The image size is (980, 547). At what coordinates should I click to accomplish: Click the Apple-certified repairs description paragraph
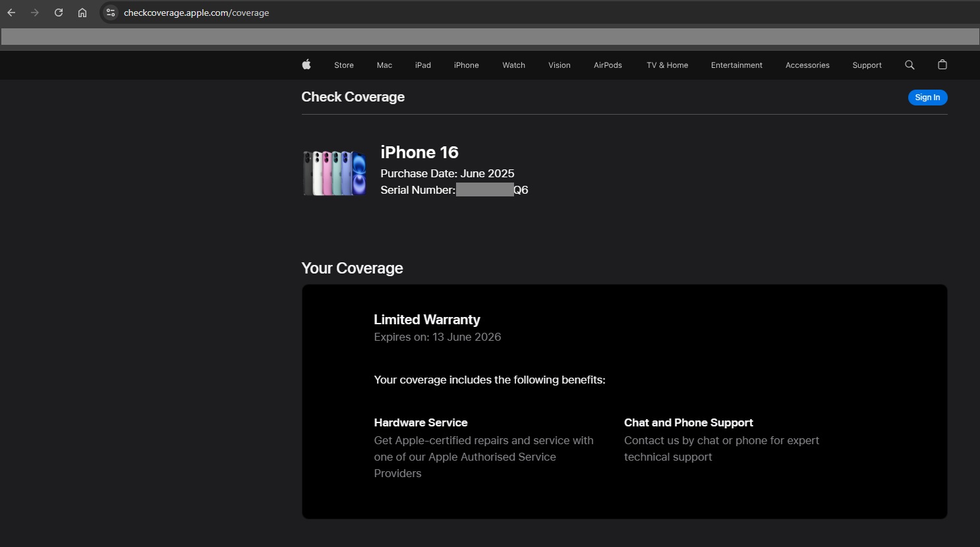click(x=484, y=457)
